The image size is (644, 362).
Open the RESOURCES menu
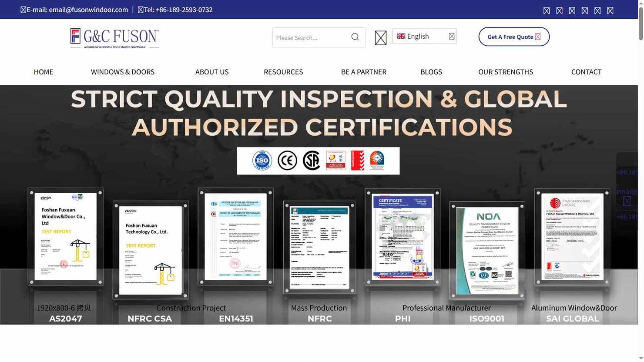coord(283,72)
